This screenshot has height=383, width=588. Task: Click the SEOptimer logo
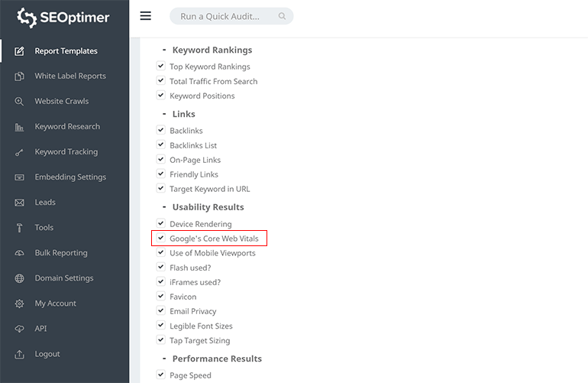[64, 18]
